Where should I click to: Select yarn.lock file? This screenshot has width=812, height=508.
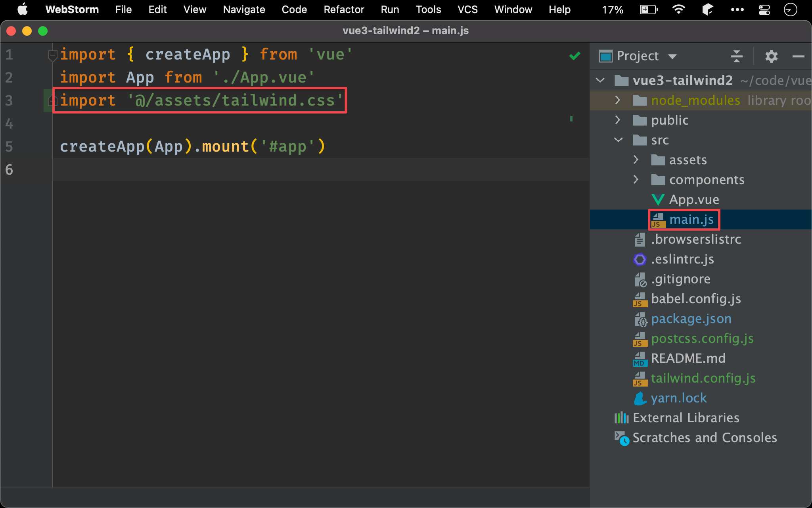[x=678, y=398]
